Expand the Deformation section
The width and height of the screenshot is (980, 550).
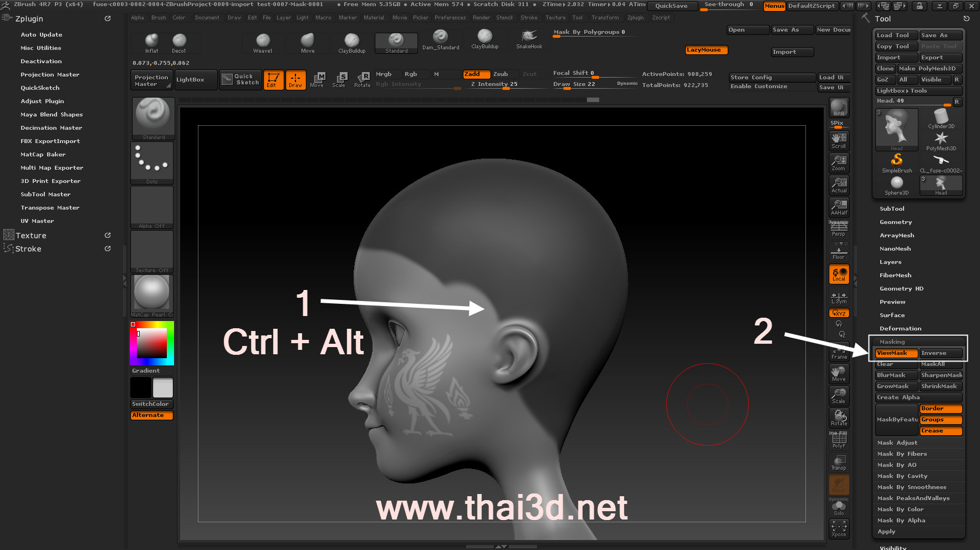[900, 329]
